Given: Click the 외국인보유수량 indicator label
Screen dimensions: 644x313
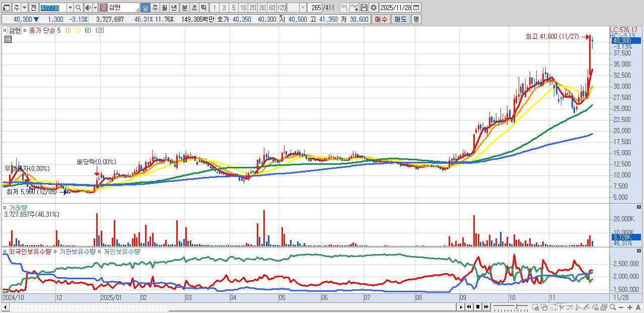Looking at the screenshot, I should 30,252.
